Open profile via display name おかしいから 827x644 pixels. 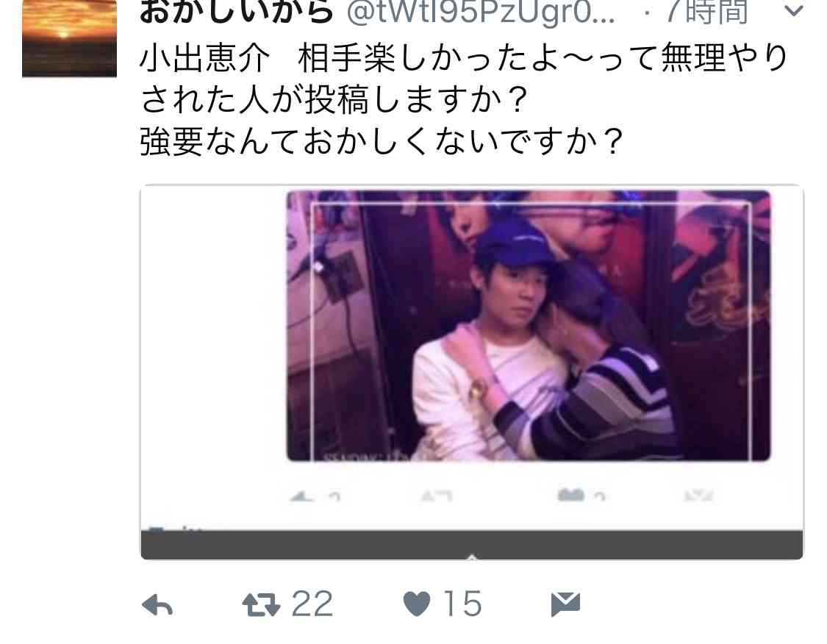(x=236, y=12)
